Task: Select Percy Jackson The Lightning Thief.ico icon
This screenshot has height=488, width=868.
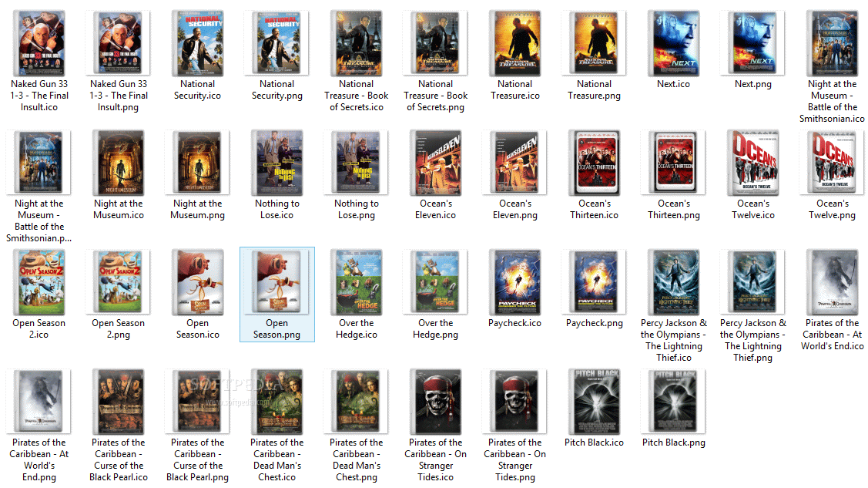Action: [674, 282]
